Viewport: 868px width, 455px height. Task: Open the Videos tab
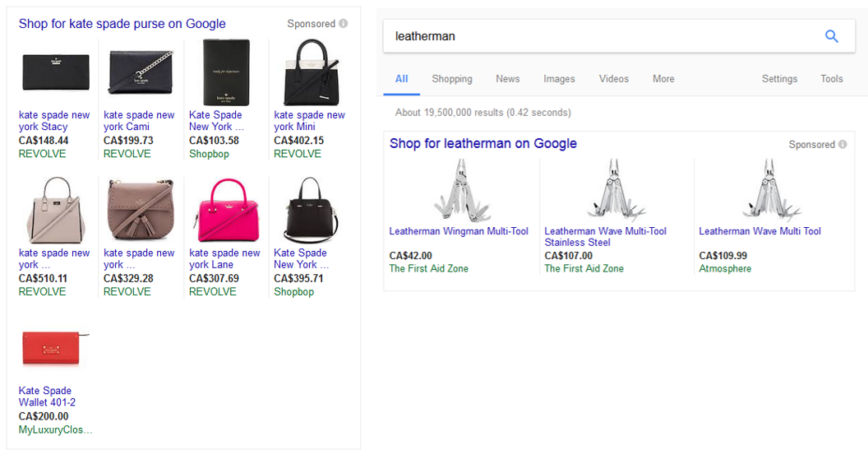[x=614, y=79]
